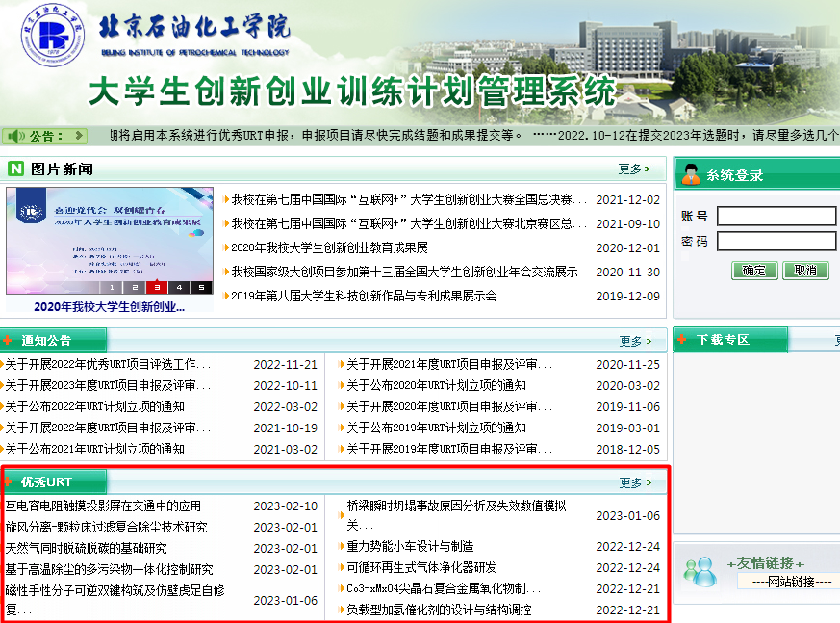Click the green speaker icon beside 公告
Image resolution: width=840 pixels, height=623 pixels.
[x=14, y=136]
